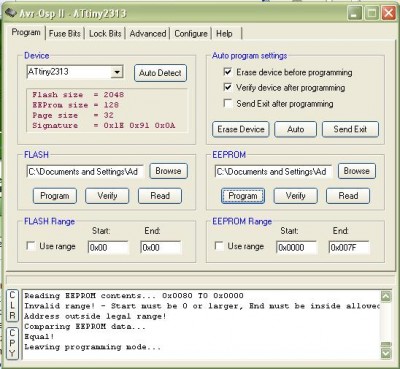This screenshot has height=369, width=400.
Task: Verify the FLASH memory
Action: [107, 196]
